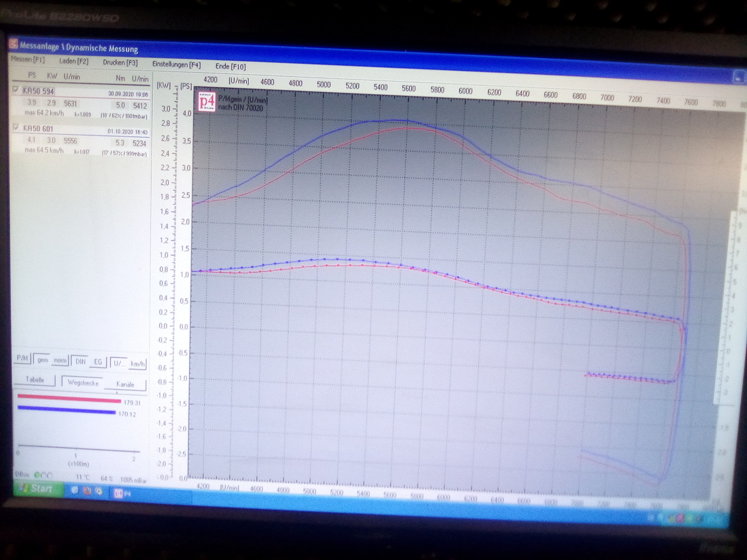Viewport: 747px width, 560px height.
Task: Uncheck the KR50 594 measurement checkbox
Action: click(x=16, y=90)
